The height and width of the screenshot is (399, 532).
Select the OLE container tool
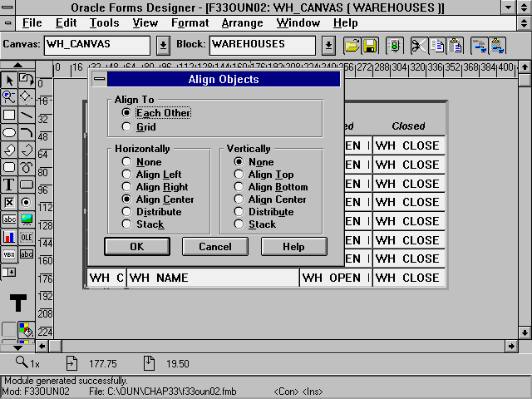point(27,237)
